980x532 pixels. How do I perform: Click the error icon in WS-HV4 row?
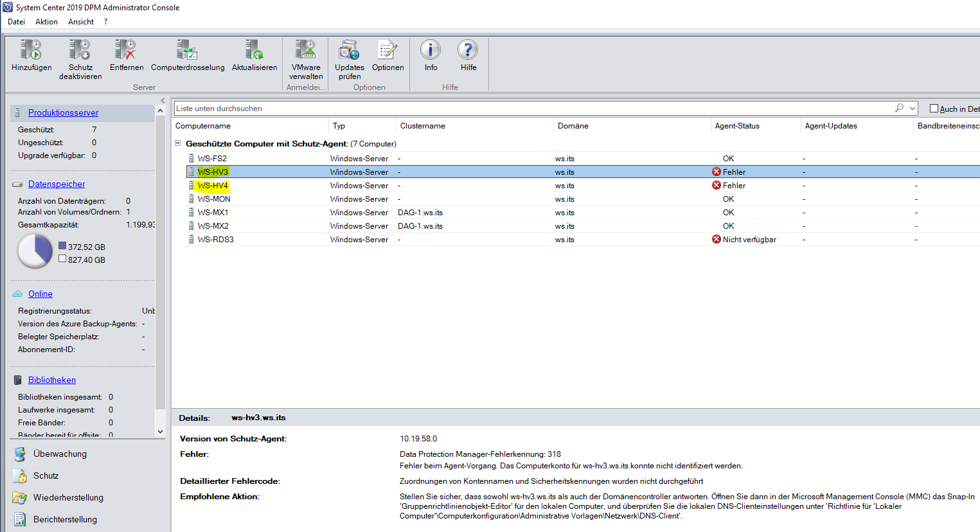717,185
